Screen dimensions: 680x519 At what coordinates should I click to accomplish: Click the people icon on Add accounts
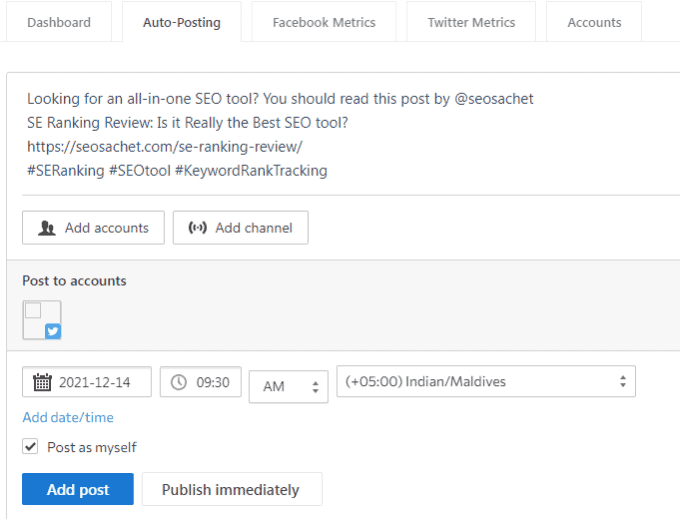tap(47, 228)
